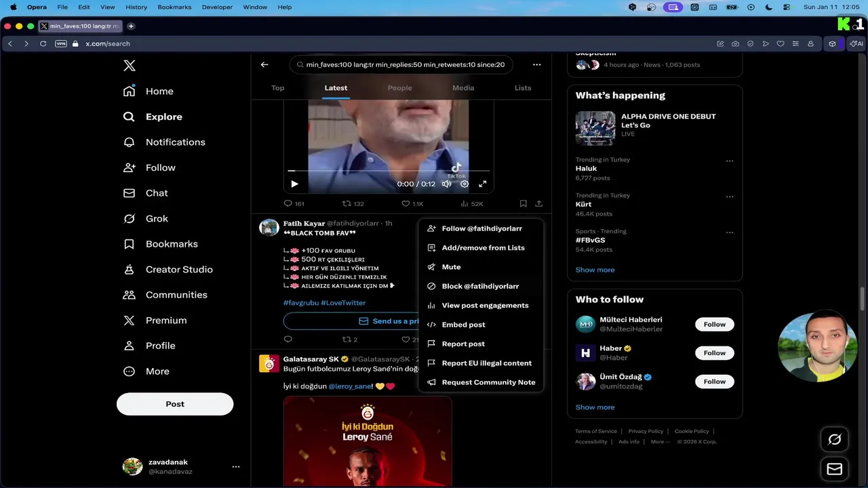Take a snapshot with the camera icon
This screenshot has height=488, width=868.
735,43
